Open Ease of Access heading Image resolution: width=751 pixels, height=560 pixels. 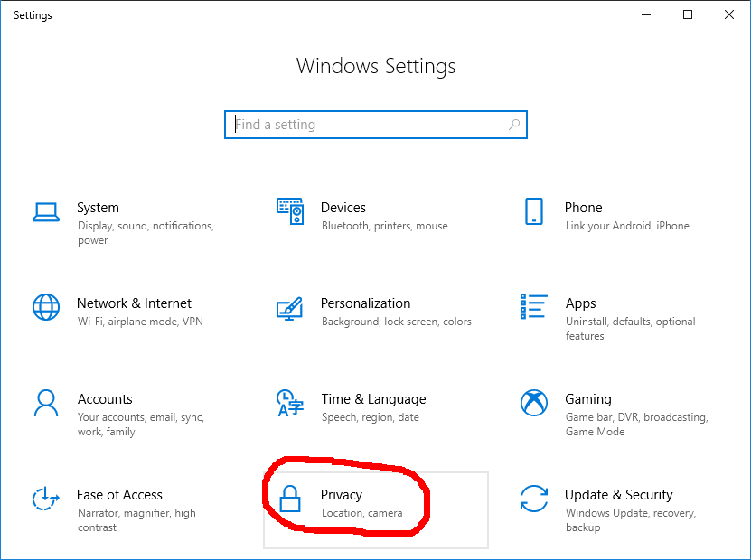pos(119,495)
